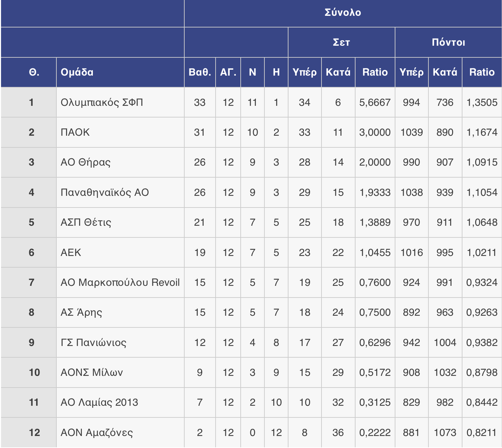Image resolution: width=502 pixels, height=448 pixels.
Task: Select team name ΑΟ Μαρκοπούλου Revoil
Action: click(120, 282)
